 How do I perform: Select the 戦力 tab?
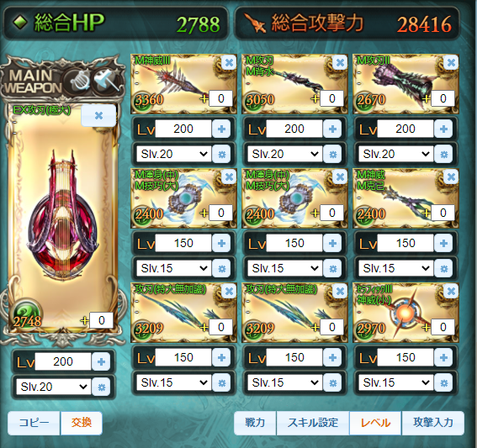(x=255, y=423)
